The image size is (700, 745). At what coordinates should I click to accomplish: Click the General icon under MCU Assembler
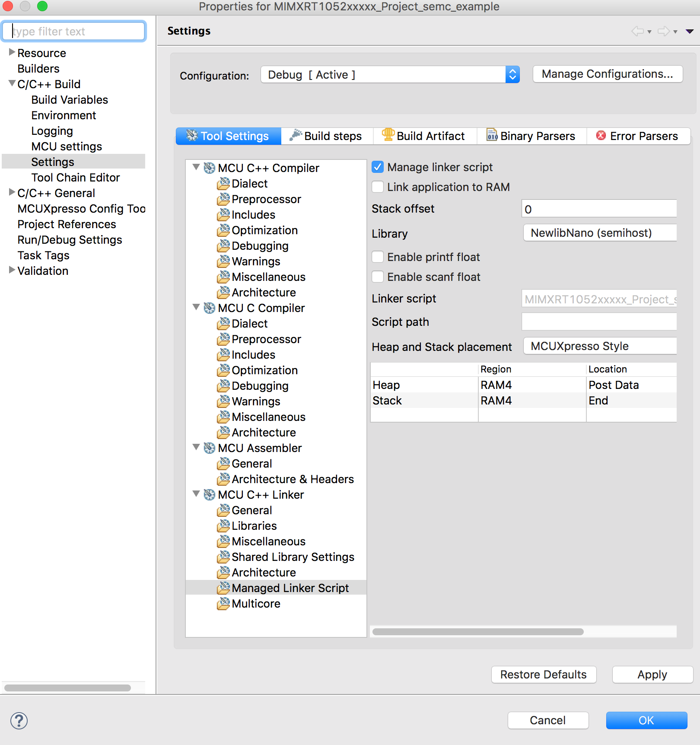coord(223,463)
